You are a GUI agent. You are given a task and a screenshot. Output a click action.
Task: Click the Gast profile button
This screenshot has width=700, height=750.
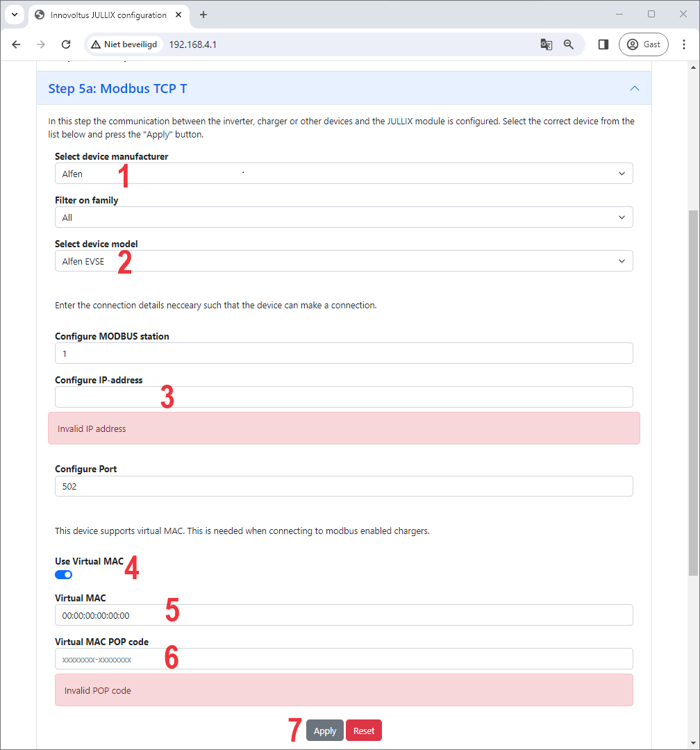tap(644, 44)
